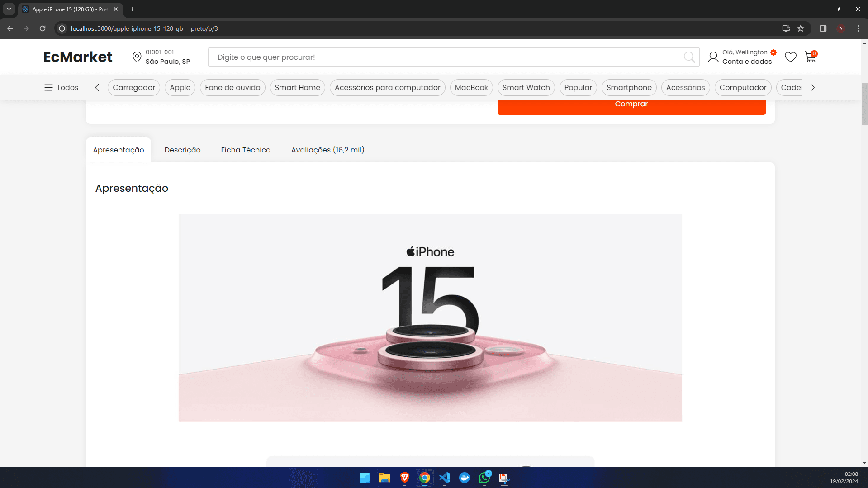This screenshot has height=488, width=868.
Task: Switch to the Ficha Técnica tab
Action: tap(246, 150)
